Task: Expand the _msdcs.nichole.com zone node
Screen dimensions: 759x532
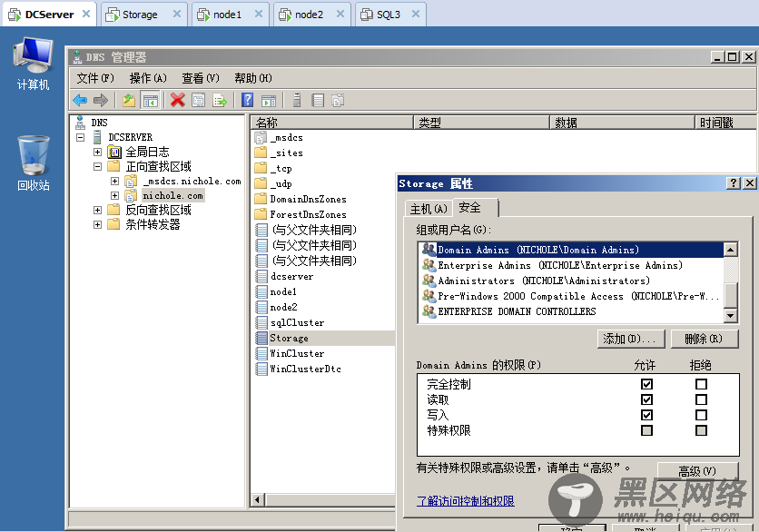Action: pyautogui.click(x=114, y=181)
